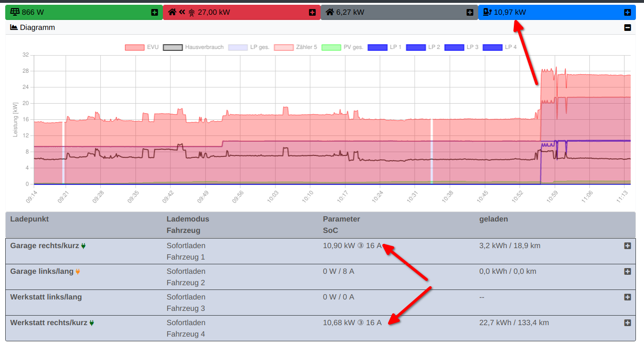This screenshot has height=347, width=644.
Task: Click the Ladepunkt column header
Action: [29, 219]
